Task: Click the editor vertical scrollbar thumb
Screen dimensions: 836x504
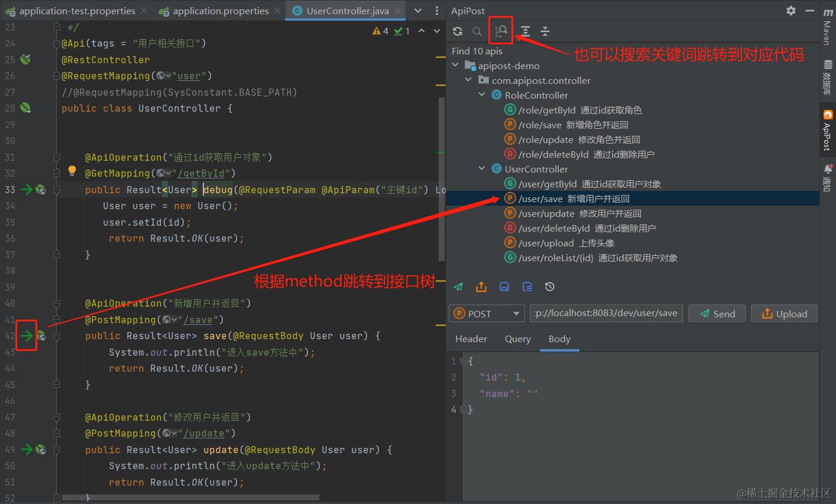Action: click(441, 178)
